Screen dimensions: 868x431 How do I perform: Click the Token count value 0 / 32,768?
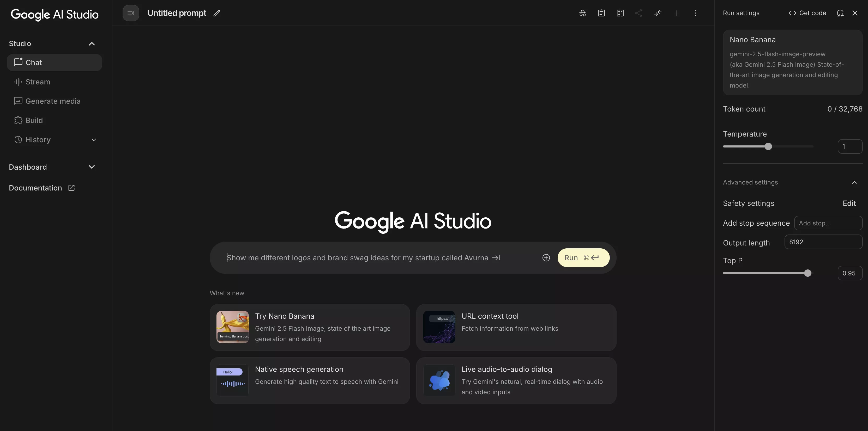click(845, 109)
